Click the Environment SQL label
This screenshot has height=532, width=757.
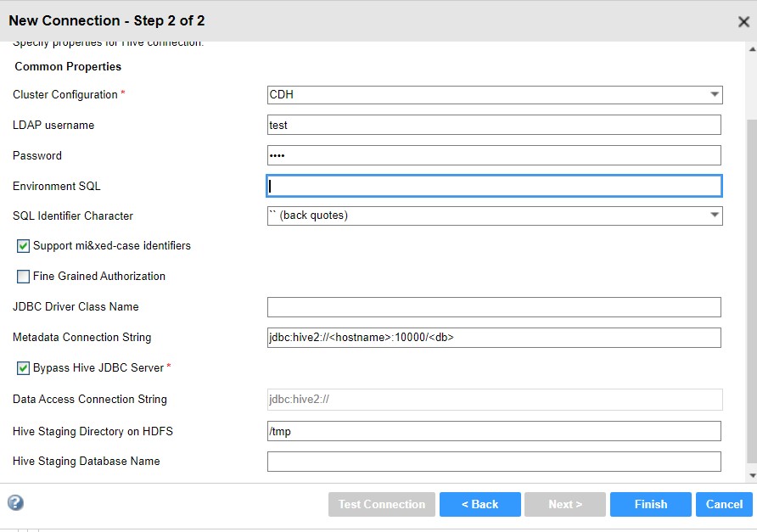click(57, 186)
